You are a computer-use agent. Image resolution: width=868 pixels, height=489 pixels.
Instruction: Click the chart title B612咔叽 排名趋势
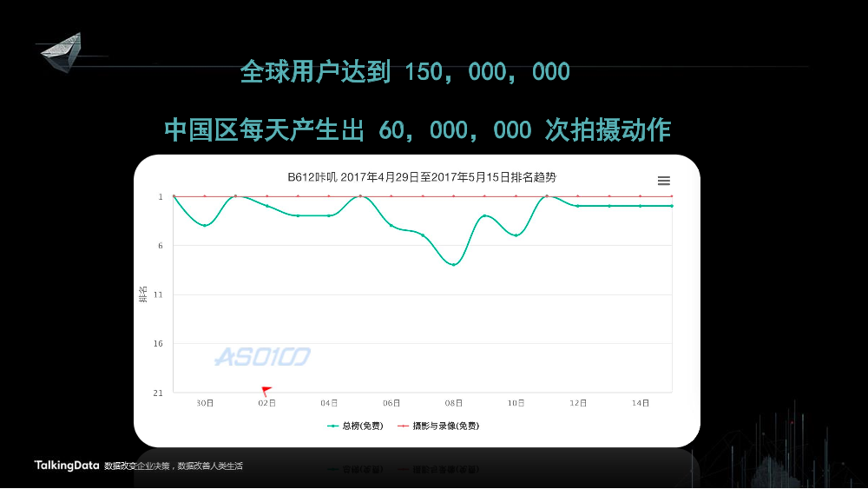422,177
